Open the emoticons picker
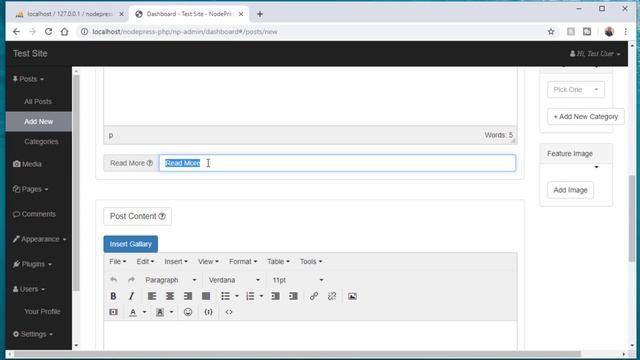The image size is (640, 360). point(188,312)
